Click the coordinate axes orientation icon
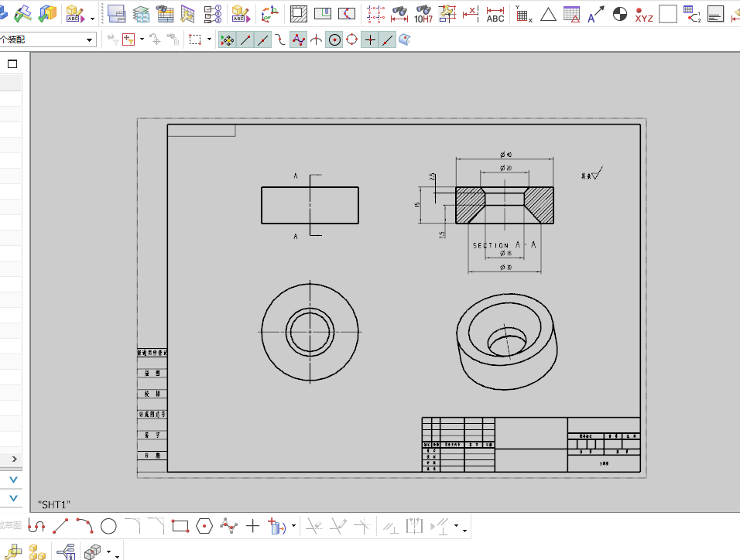This screenshot has height=560, width=740. pos(269,14)
